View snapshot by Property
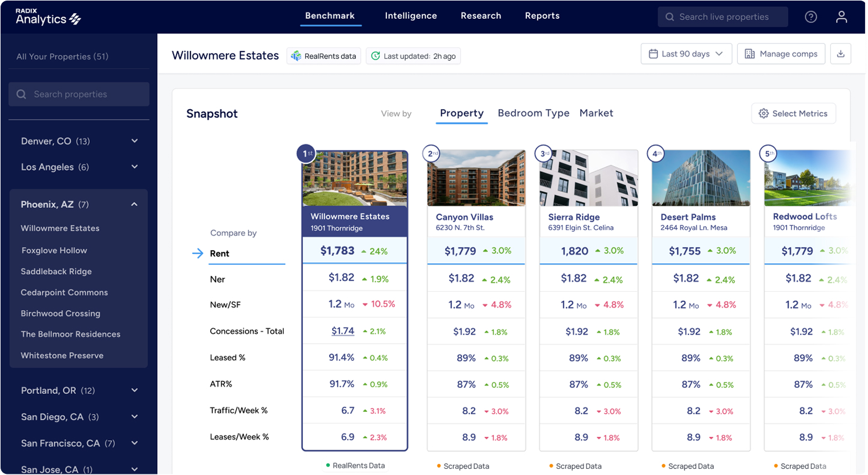The height and width of the screenshot is (475, 868). coord(462,113)
